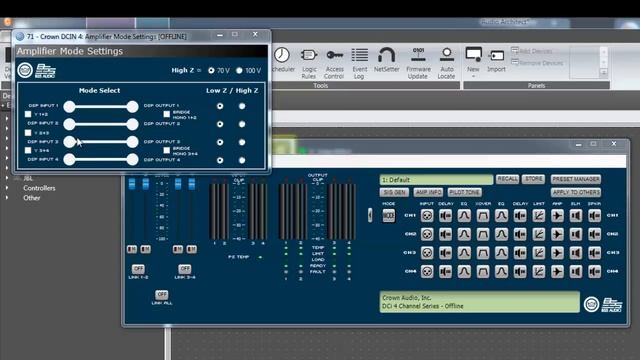Click the '1: Default' preset name field

pyautogui.click(x=436, y=180)
